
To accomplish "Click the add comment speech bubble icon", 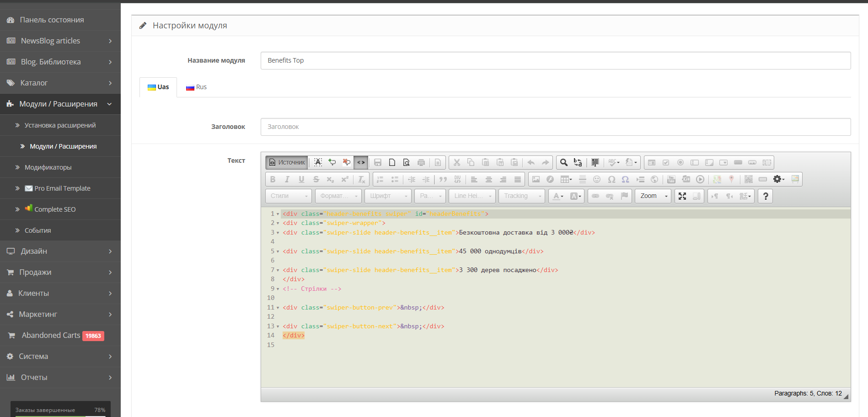I will point(332,162).
